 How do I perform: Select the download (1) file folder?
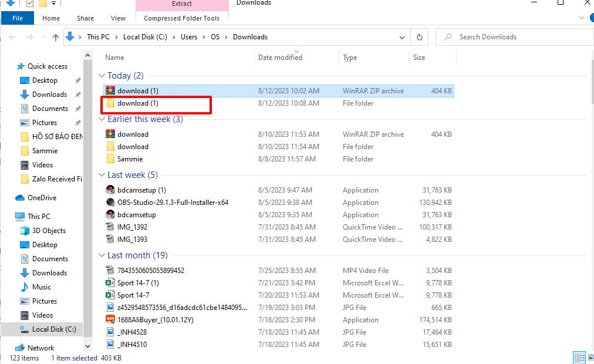coord(138,103)
